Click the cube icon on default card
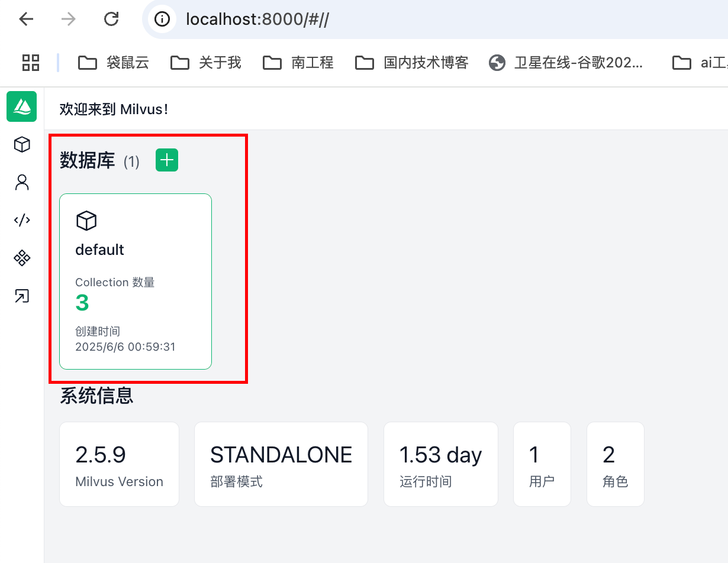The width and height of the screenshot is (728, 563). coord(86,221)
